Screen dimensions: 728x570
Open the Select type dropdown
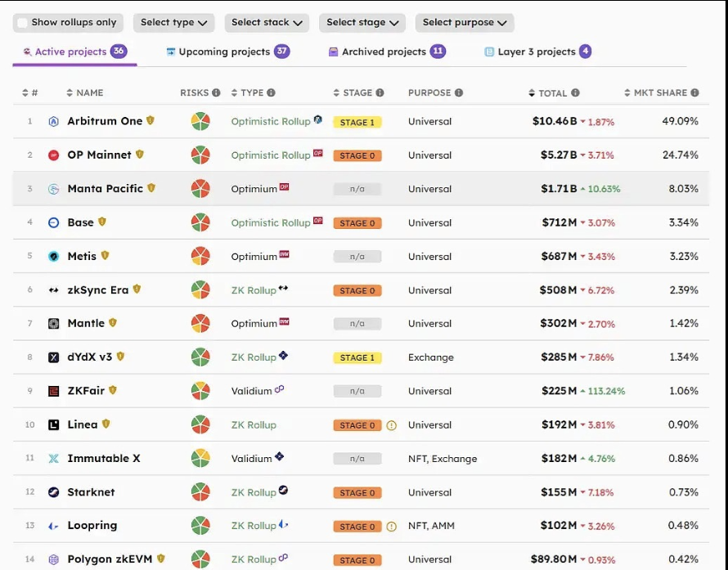173,23
